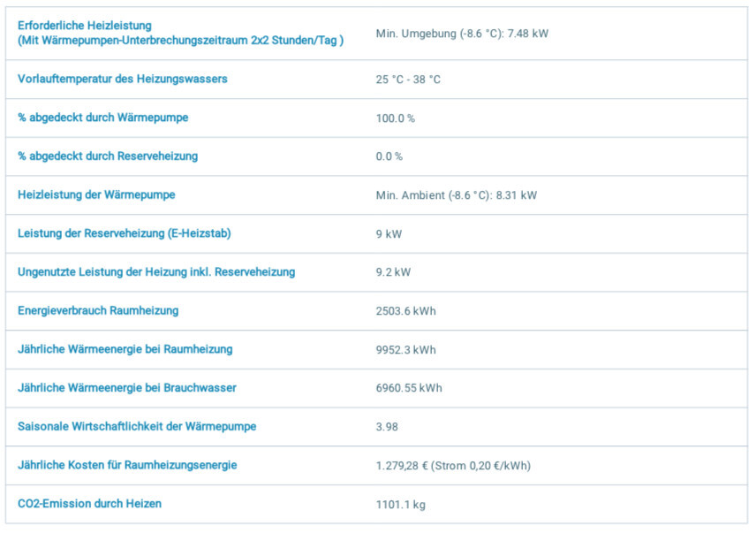Click '% abgedeckt durch Wärmepumpe' label

click(x=102, y=118)
